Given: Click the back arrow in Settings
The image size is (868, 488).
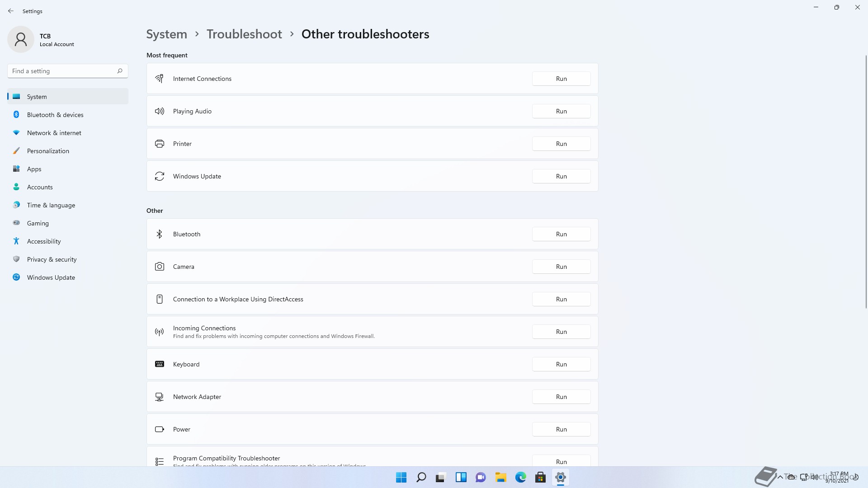Looking at the screenshot, I should click(x=11, y=11).
